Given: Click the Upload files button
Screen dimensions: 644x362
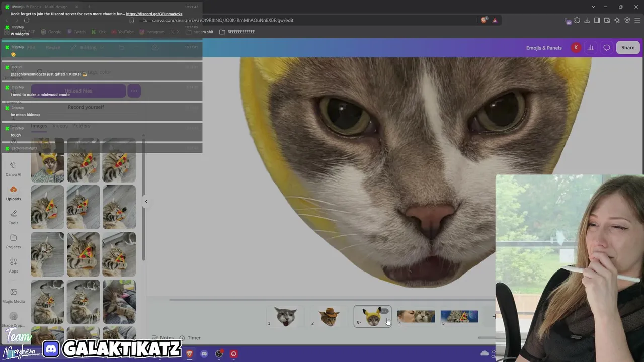Looking at the screenshot, I should point(78,91).
